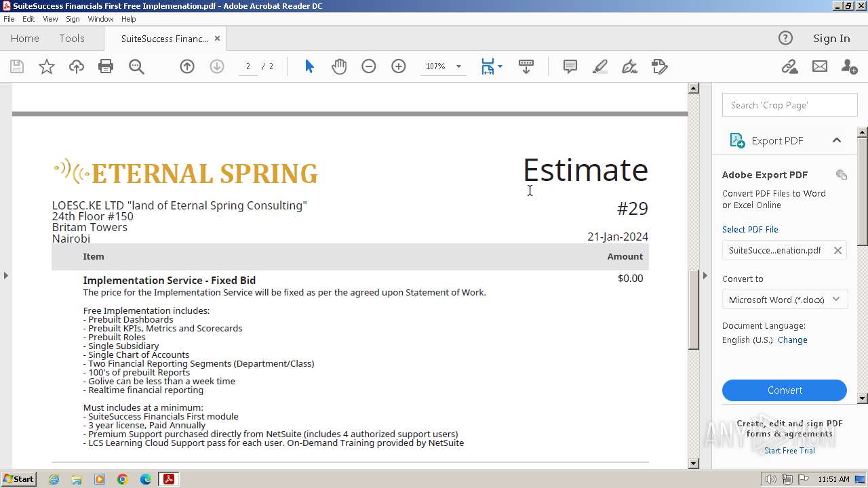Click the Search 'Crop Page' field
Image resolution: width=868 pixels, height=488 pixels.
[790, 105]
